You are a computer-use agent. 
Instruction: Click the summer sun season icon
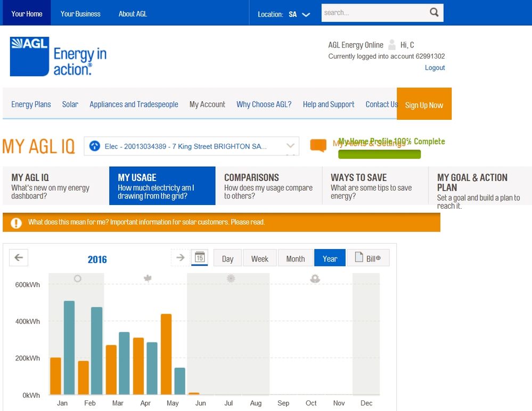(78, 278)
